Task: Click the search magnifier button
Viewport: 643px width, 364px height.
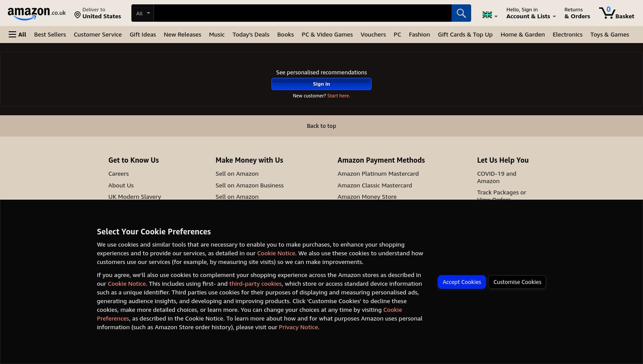Action: (461, 13)
